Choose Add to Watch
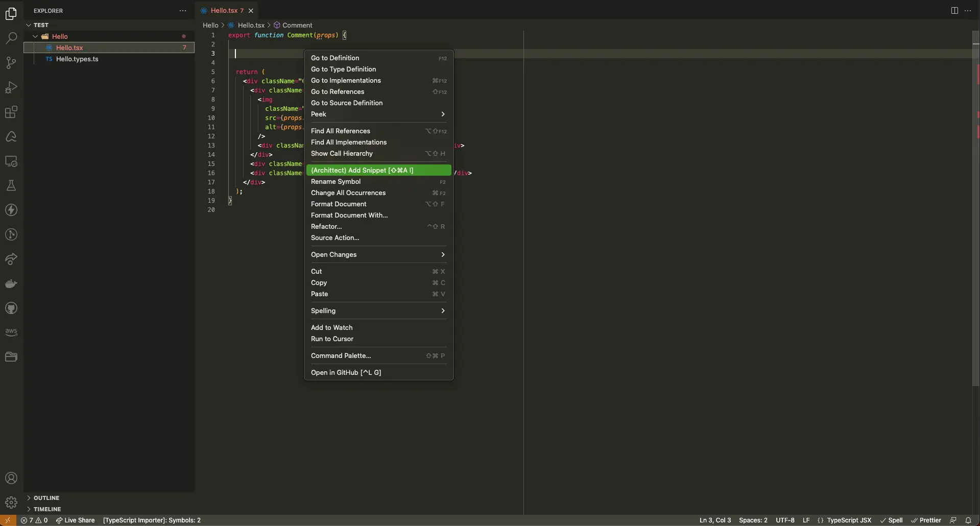 (x=378, y=328)
